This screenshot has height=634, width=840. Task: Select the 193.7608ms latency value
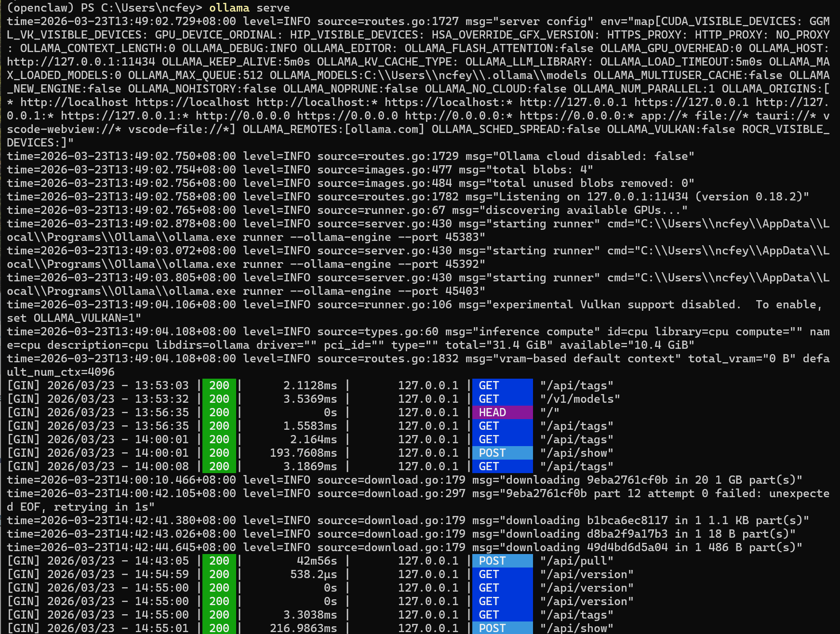[x=304, y=453]
